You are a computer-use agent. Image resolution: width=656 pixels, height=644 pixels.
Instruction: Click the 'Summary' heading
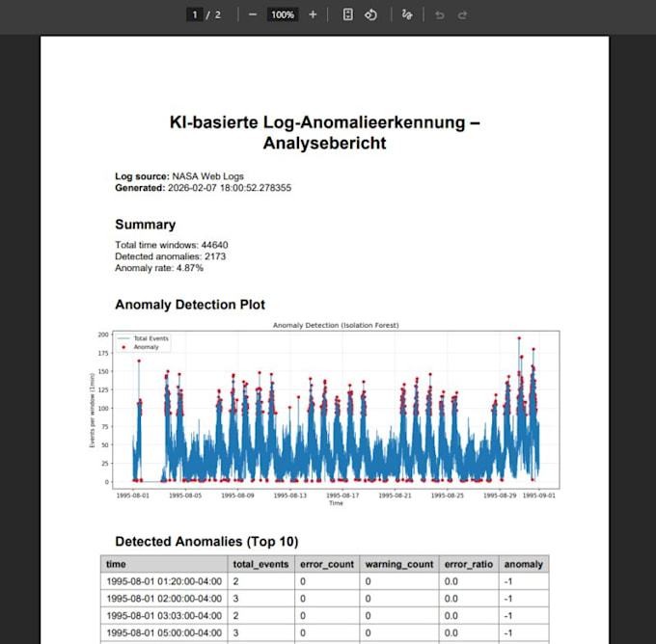145,225
